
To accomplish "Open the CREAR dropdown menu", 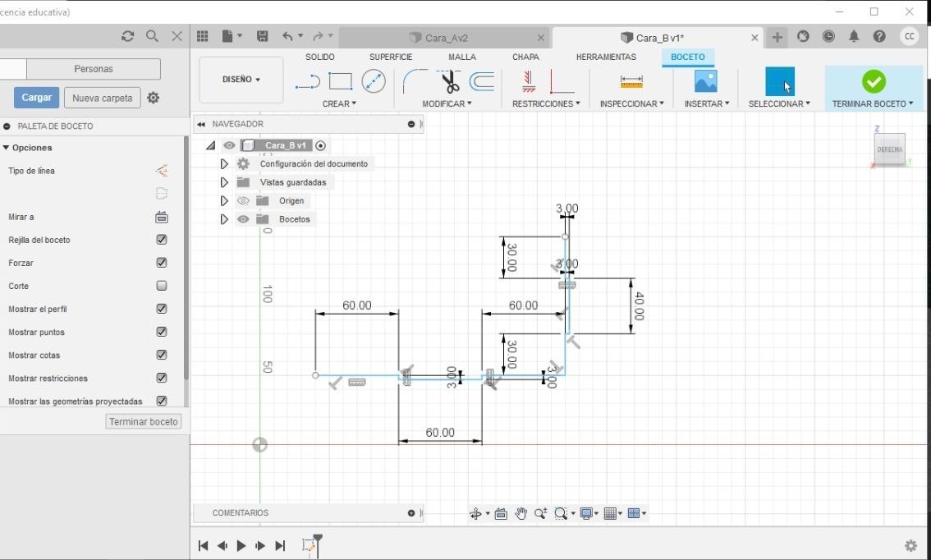I will 339,103.
